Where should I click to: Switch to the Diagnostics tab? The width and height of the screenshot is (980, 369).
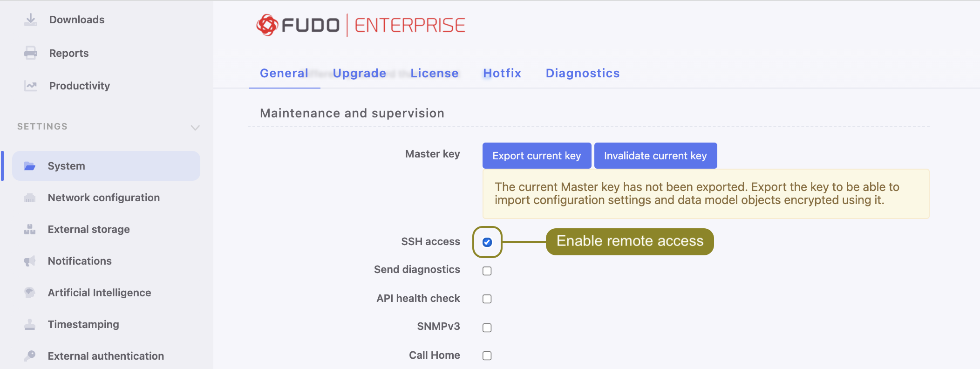(583, 73)
